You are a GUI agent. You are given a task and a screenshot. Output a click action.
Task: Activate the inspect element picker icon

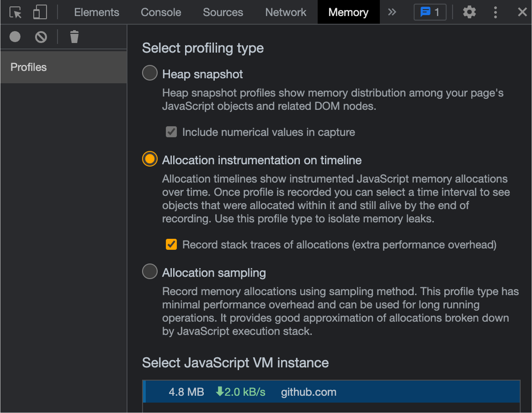[15, 12]
